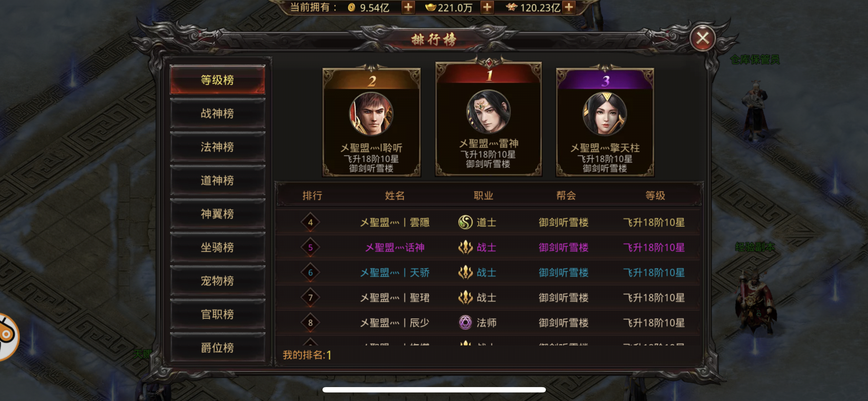This screenshot has width=868, height=401.
Task: Switch to the 法神榜 tab
Action: coord(217,147)
